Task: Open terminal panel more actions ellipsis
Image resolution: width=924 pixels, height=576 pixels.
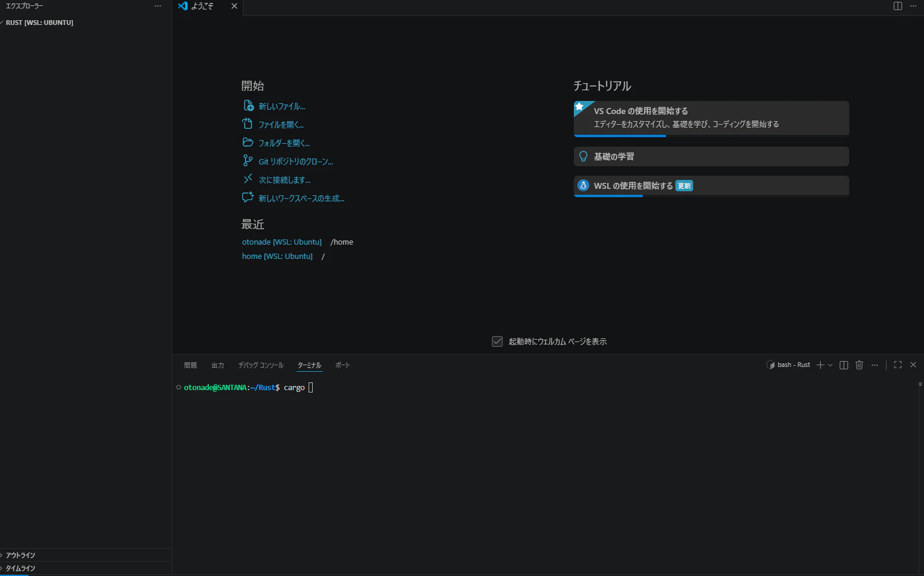Action: (x=875, y=365)
